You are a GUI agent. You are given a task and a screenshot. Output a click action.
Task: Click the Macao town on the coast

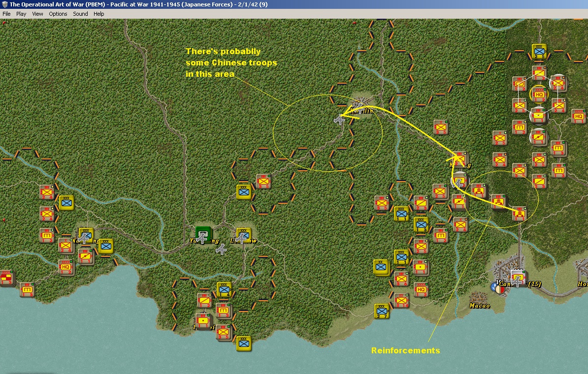(478, 298)
